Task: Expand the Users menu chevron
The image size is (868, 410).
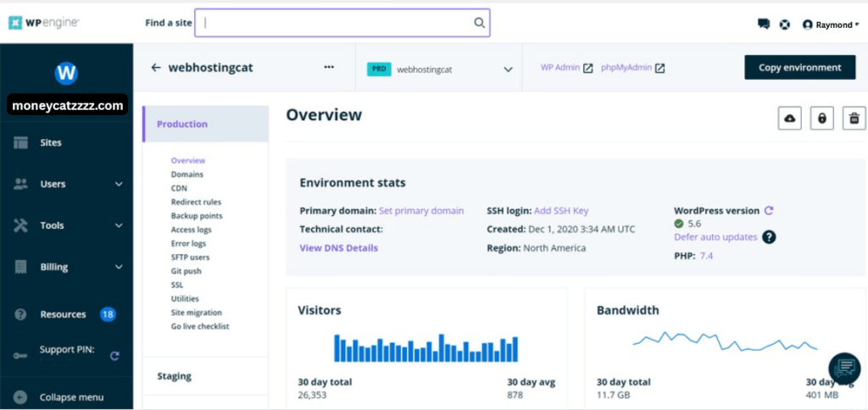Action: (x=119, y=185)
